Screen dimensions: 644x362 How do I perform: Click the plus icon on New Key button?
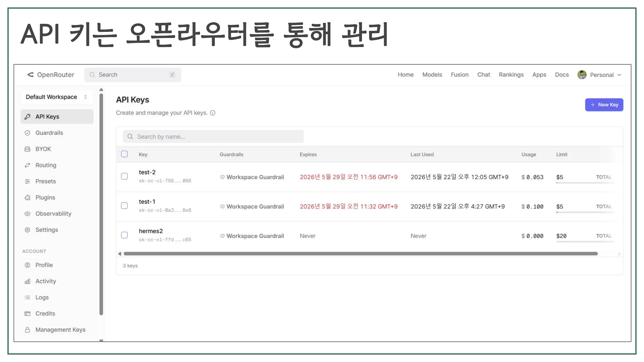[x=593, y=105]
